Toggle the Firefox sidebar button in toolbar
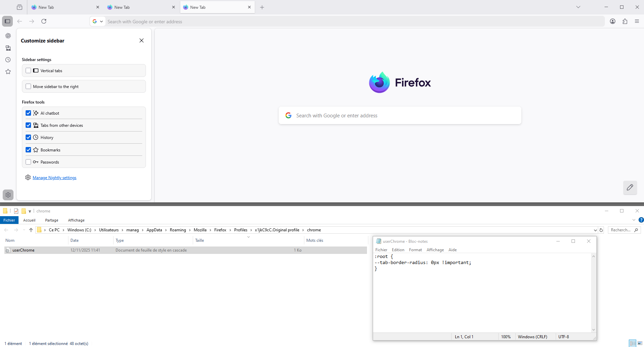The image size is (644, 347). point(7,21)
